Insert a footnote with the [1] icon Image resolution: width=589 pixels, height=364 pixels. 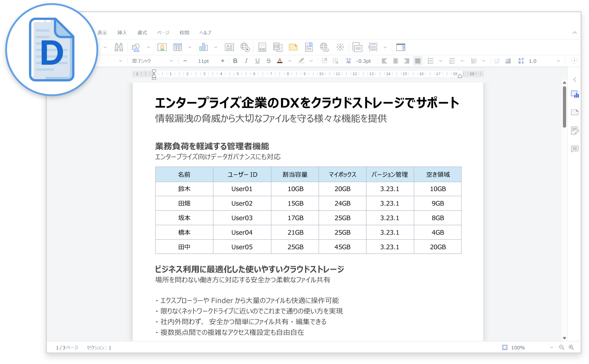point(278,47)
